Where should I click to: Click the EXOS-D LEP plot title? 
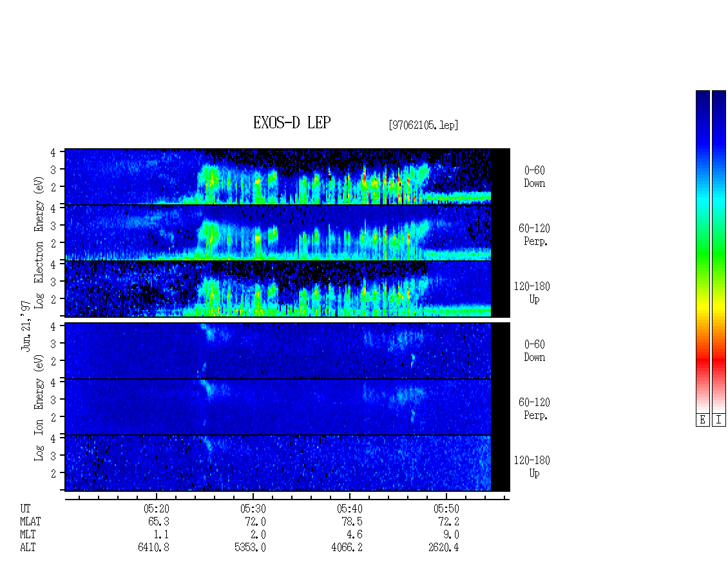click(292, 122)
